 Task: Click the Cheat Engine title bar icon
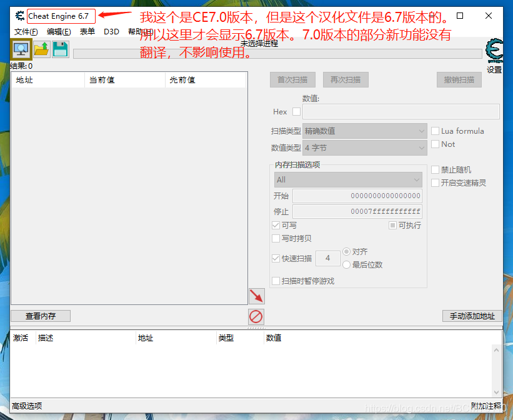19,16
